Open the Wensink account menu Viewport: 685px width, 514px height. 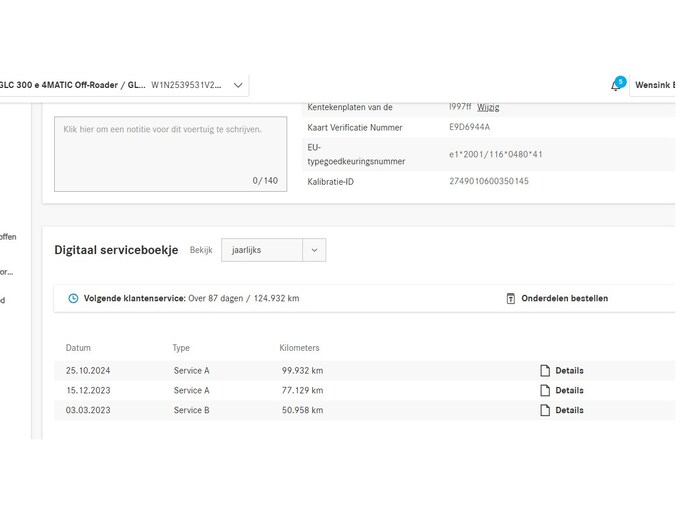coord(654,86)
